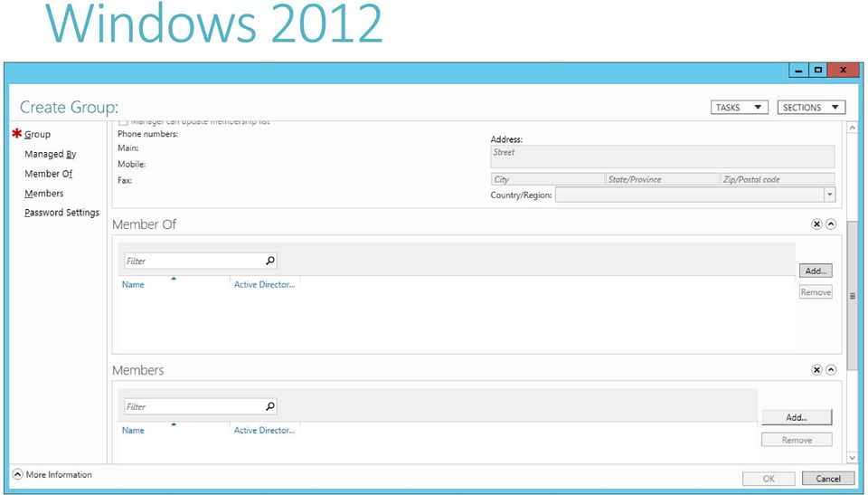Close the Member Of section with X icon
Screen dimensions: 868x495
(x=816, y=224)
